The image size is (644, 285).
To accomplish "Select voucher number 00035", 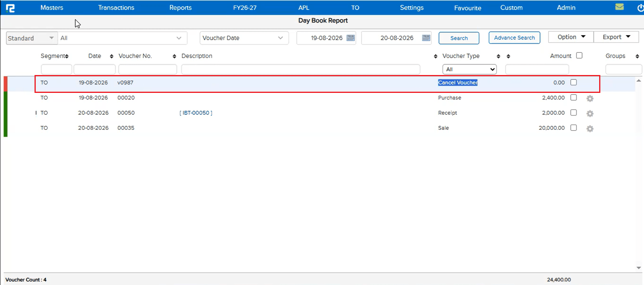I will [126, 128].
